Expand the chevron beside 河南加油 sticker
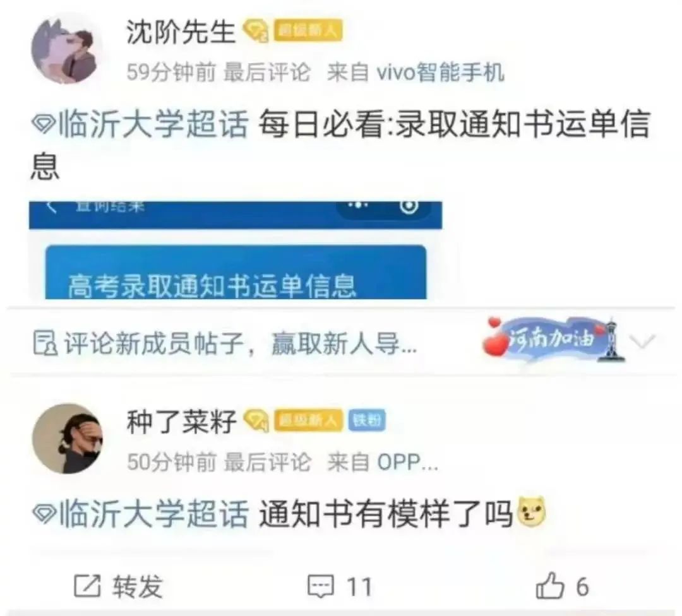 (643, 341)
